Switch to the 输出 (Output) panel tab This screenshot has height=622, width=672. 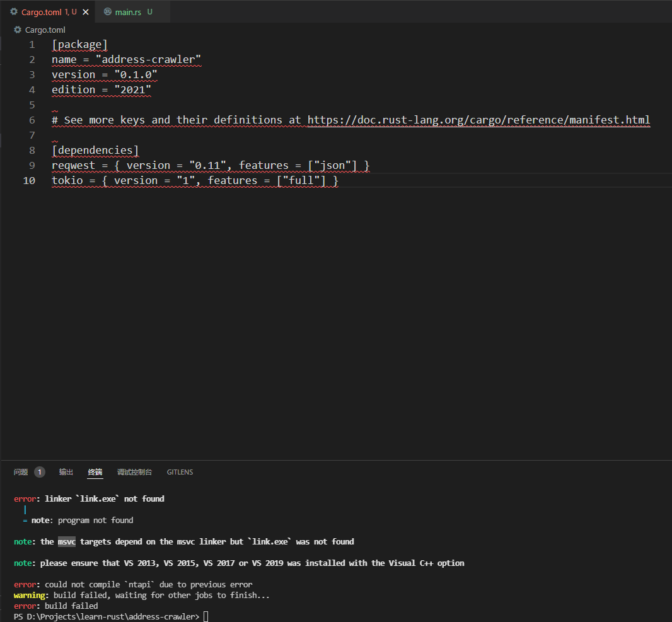66,472
